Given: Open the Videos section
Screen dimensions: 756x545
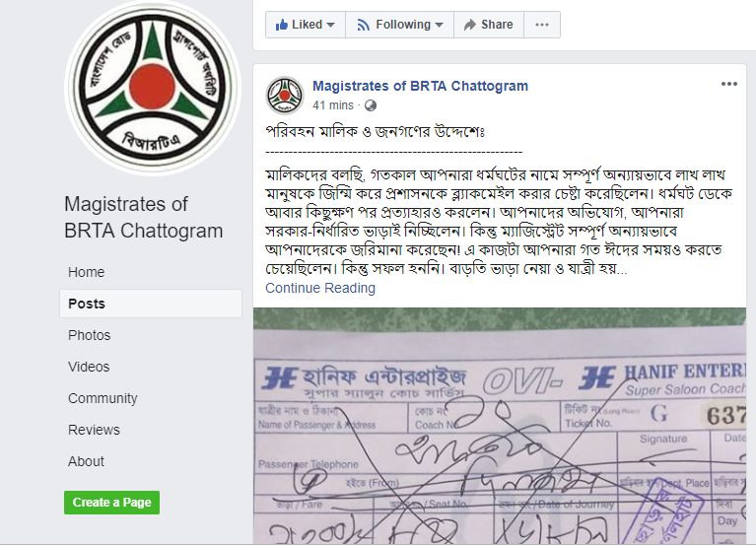Looking at the screenshot, I should coord(89,367).
